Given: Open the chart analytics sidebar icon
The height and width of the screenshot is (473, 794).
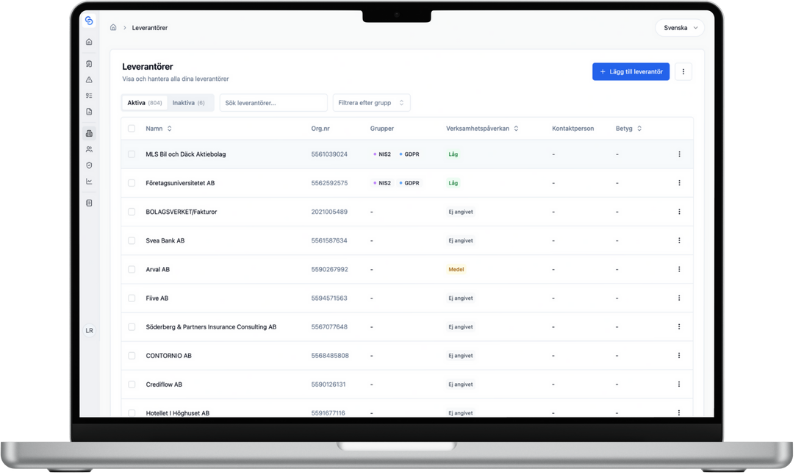Looking at the screenshot, I should pos(89,181).
